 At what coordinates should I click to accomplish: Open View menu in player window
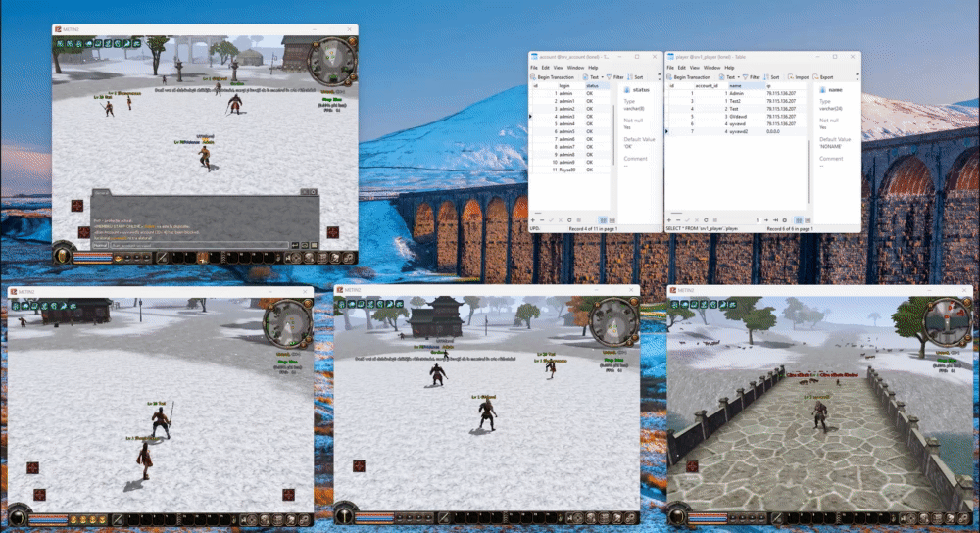coord(695,68)
